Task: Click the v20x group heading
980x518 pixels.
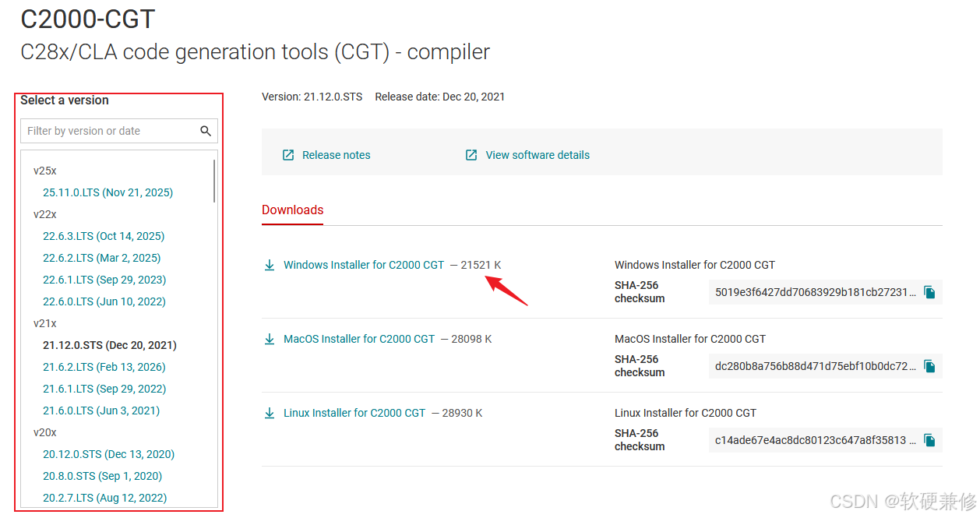Action: 45,432
